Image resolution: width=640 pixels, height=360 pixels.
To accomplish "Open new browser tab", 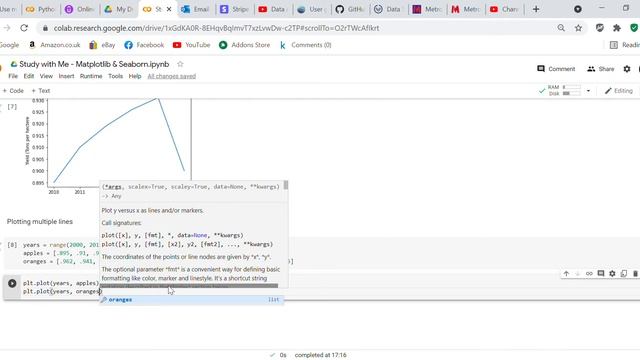I will point(536,9).
